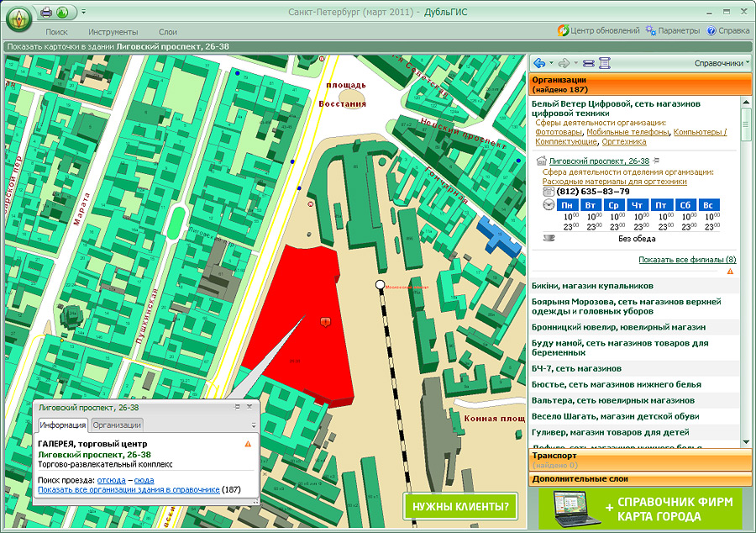Click the Справочник фирм карта города banner
This screenshot has height=533, width=756.
(640, 509)
